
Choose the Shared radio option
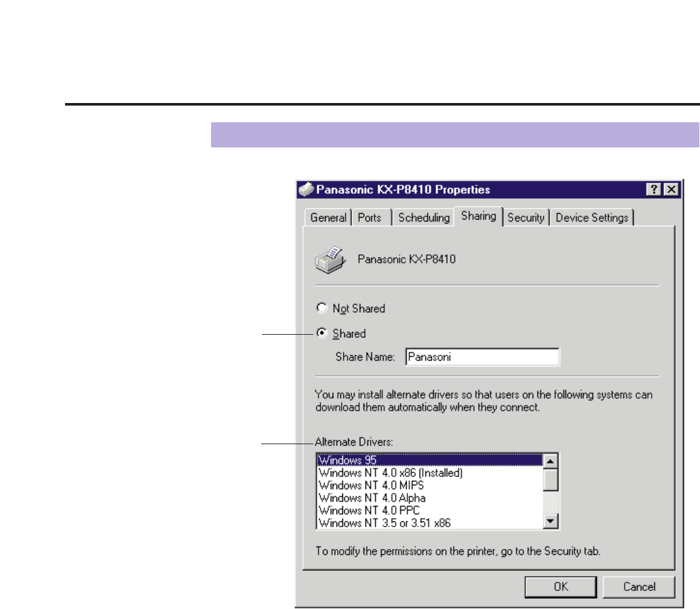322,333
